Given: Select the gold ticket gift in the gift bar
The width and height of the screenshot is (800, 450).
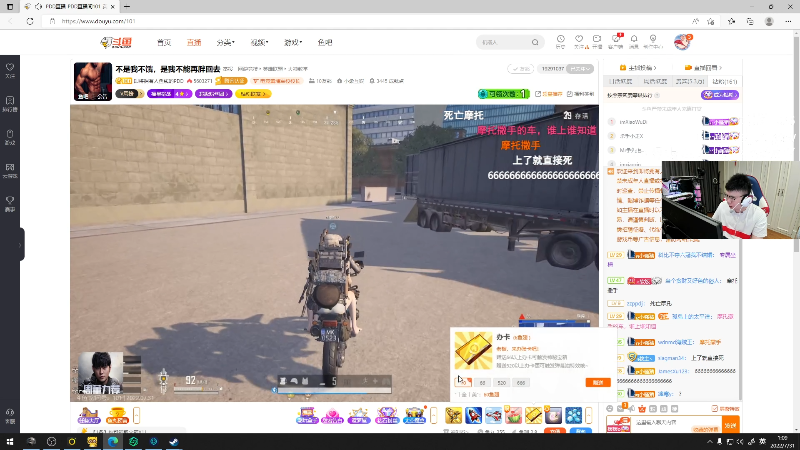Looking at the screenshot, I should (x=533, y=415).
